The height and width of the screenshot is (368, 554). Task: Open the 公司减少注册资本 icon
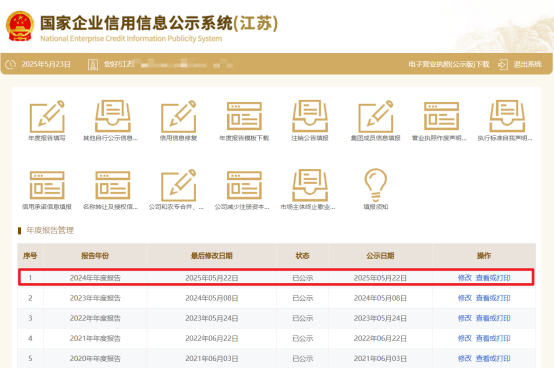click(x=244, y=185)
